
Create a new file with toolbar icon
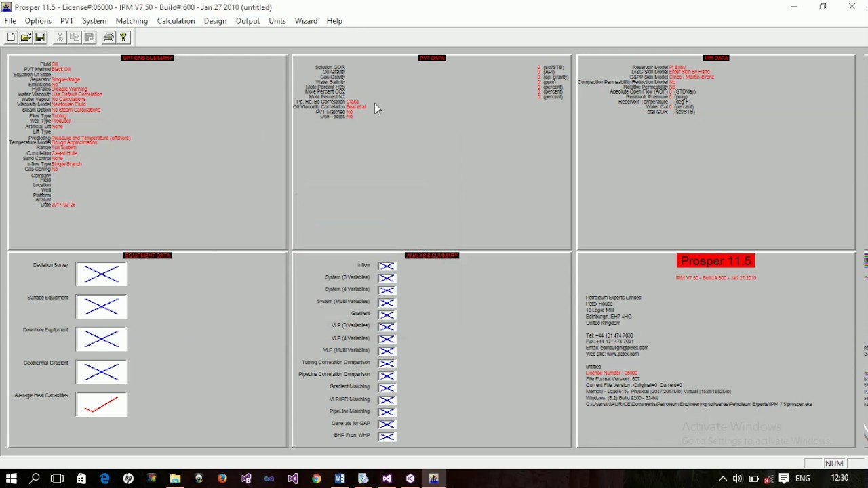[x=11, y=37]
